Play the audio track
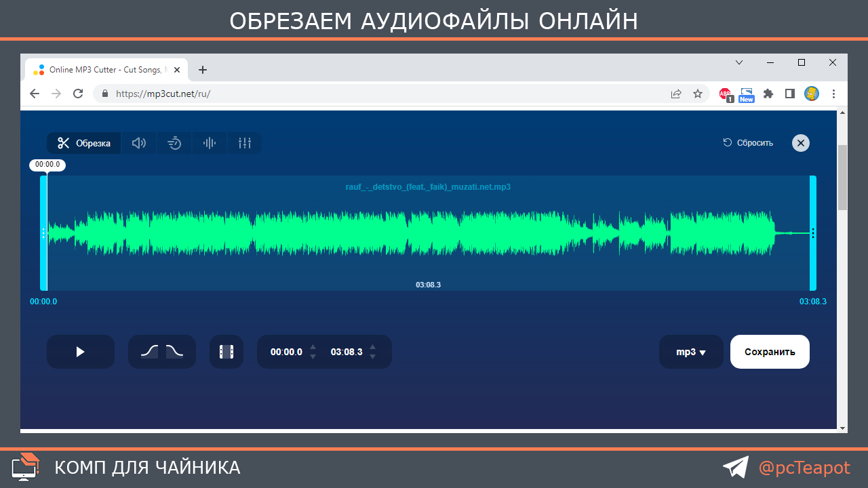The image size is (868, 488). pos(81,352)
